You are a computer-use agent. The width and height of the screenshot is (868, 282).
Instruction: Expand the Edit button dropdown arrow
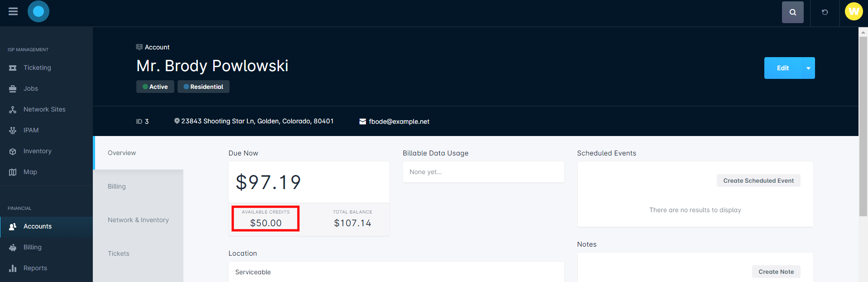[x=808, y=68]
